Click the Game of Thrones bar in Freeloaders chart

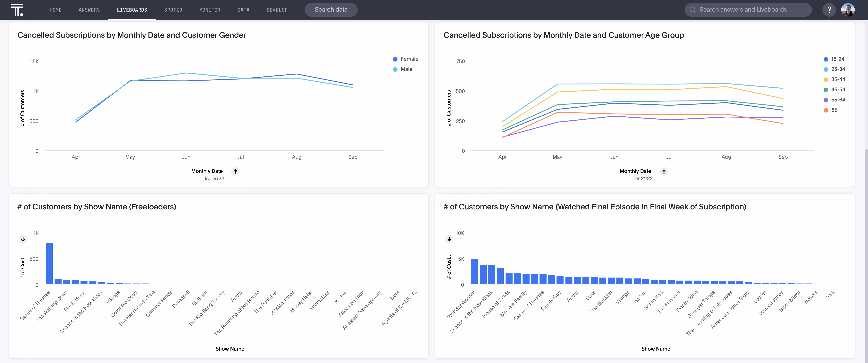49,263
